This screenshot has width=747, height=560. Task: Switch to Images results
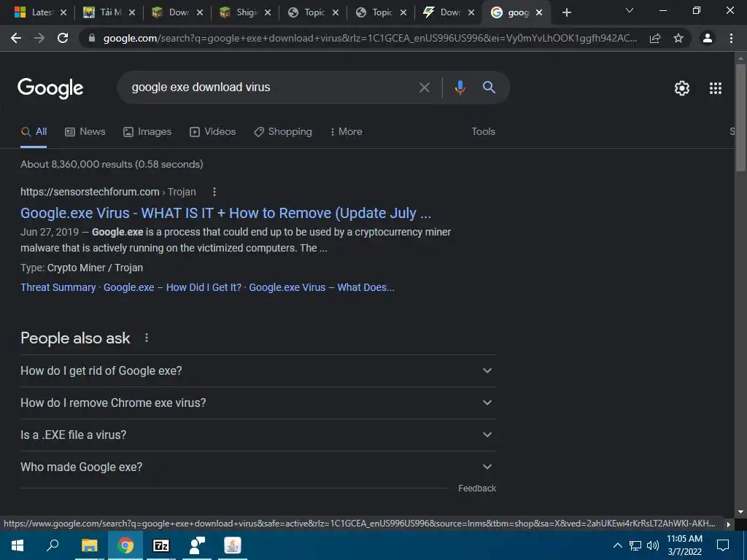click(147, 132)
